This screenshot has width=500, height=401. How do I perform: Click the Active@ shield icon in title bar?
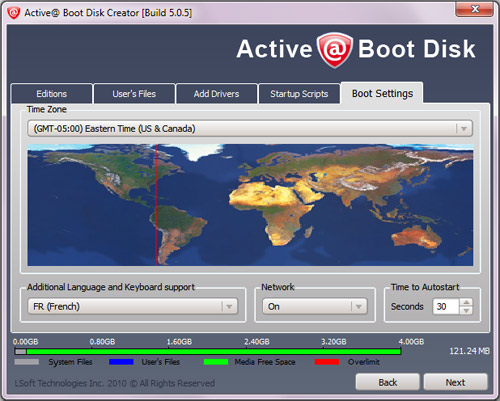tap(14, 13)
